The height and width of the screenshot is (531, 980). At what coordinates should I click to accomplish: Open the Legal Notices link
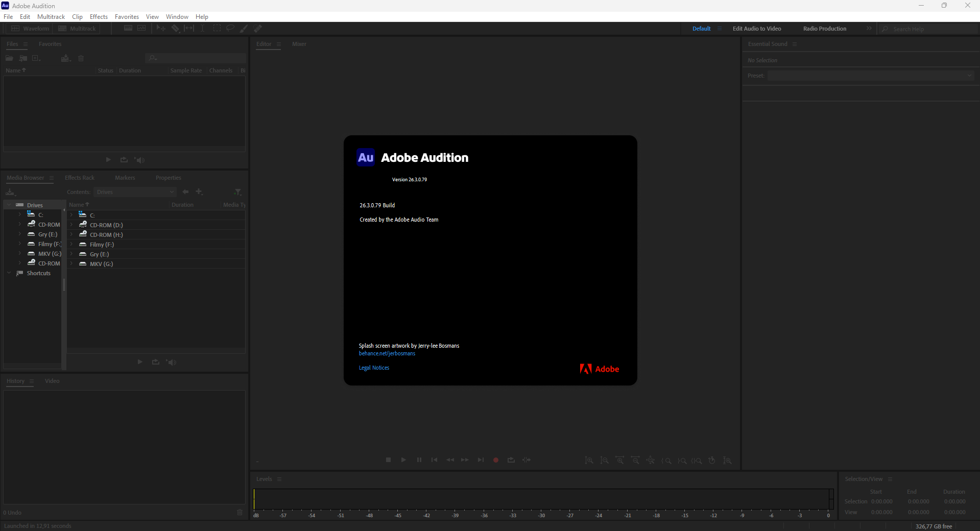[x=374, y=368]
